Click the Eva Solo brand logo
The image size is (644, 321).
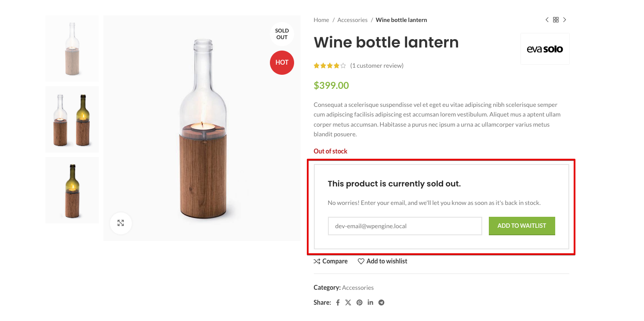[545, 49]
